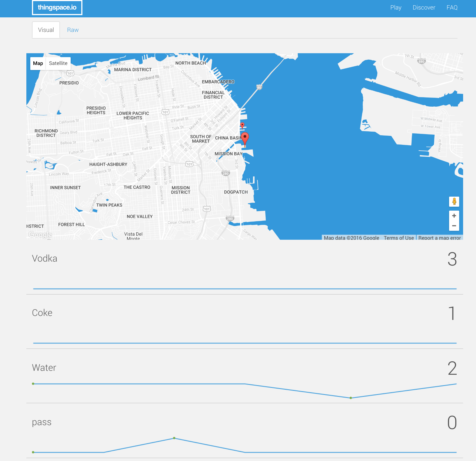This screenshot has height=461, width=476.
Task: Click the pass chart's first data point
Action: (x=33, y=452)
